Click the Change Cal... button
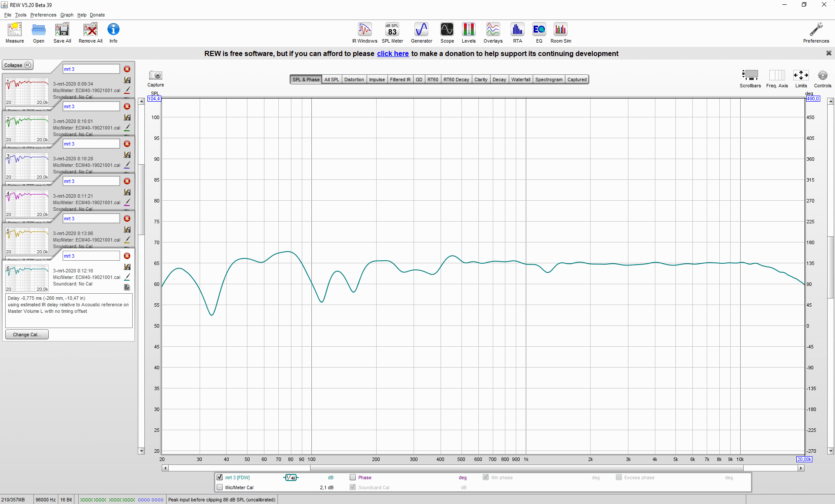Image resolution: width=835 pixels, height=504 pixels. 27,335
